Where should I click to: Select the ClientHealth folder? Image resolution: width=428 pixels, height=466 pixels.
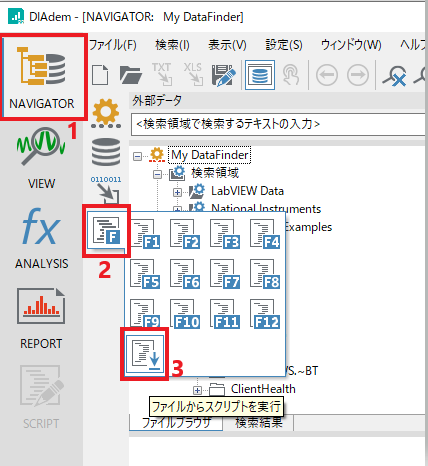tap(263, 389)
